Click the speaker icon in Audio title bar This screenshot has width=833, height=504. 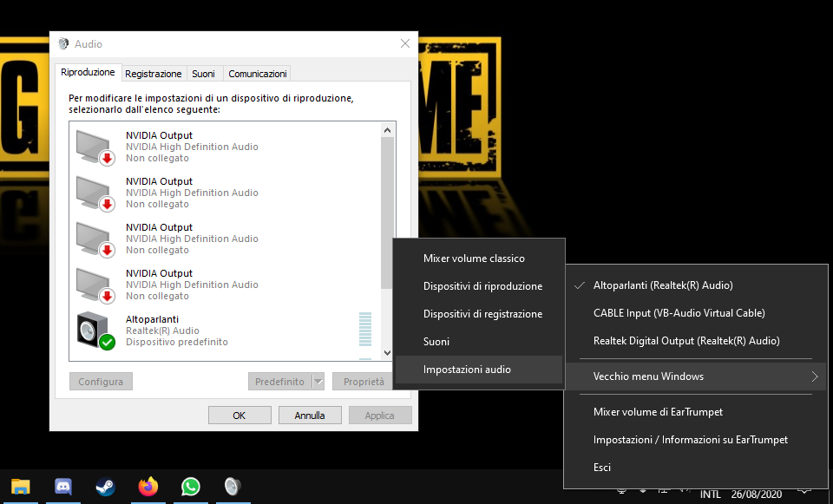tap(63, 43)
